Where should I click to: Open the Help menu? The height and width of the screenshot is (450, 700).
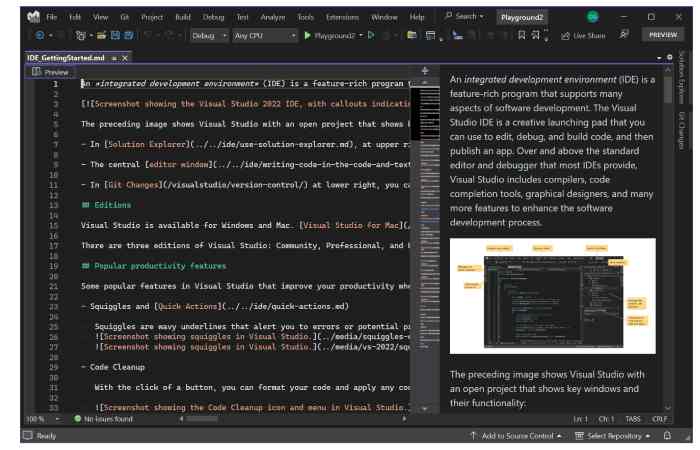(417, 17)
